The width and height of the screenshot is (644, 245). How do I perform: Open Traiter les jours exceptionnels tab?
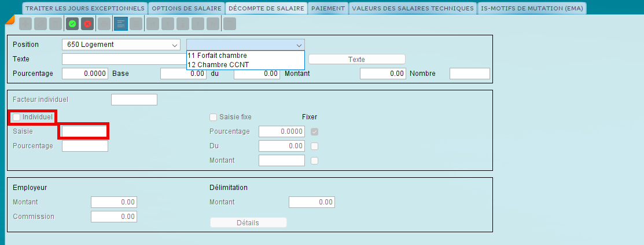84,8
